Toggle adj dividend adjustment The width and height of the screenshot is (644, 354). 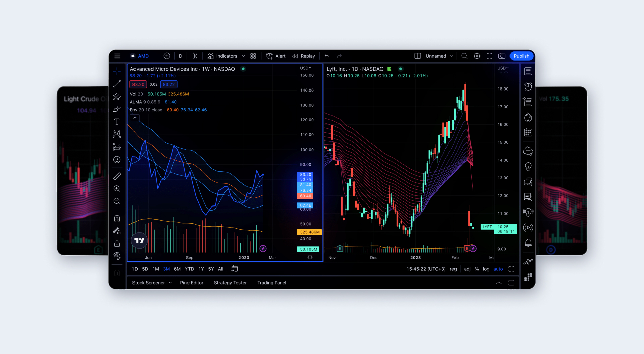(x=467, y=269)
